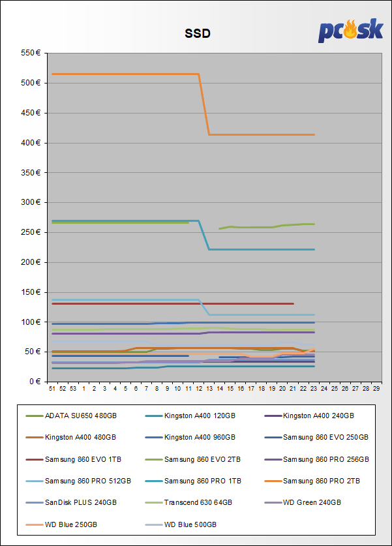Click the 400 € axis label
Viewport: 392px width, 546px height.
coord(31,143)
